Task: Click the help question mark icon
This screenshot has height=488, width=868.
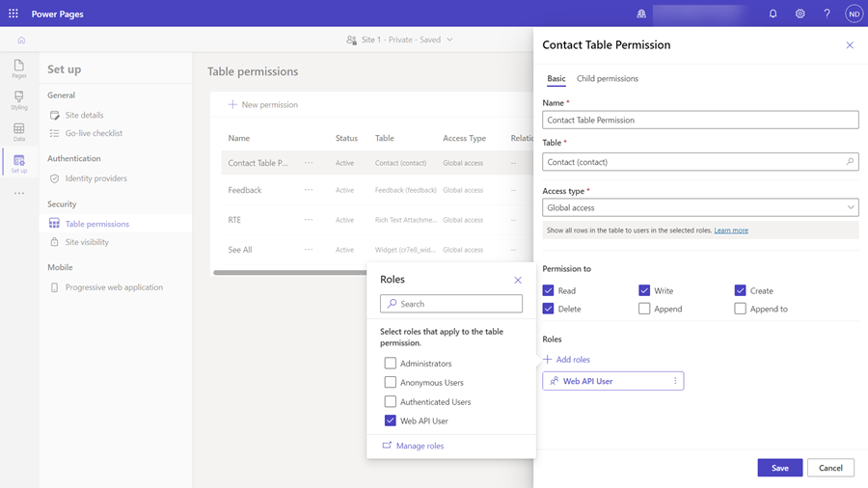Action: [827, 14]
